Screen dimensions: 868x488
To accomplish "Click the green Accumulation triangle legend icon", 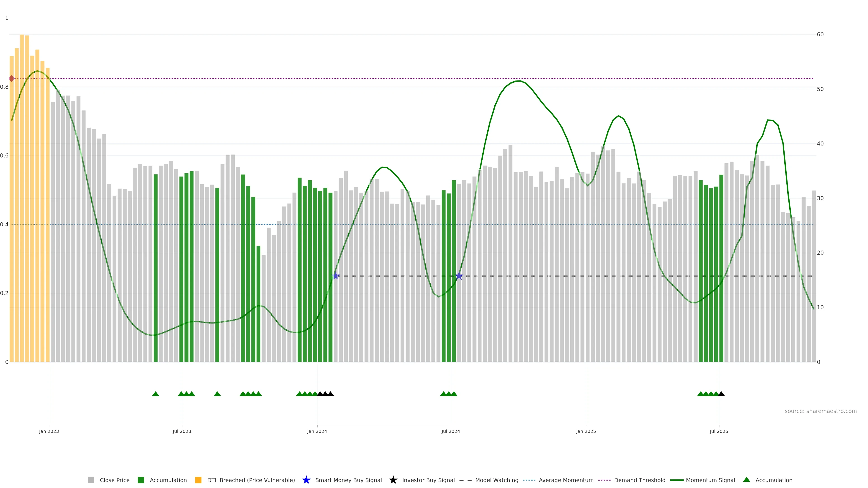I will pyautogui.click(x=746, y=480).
